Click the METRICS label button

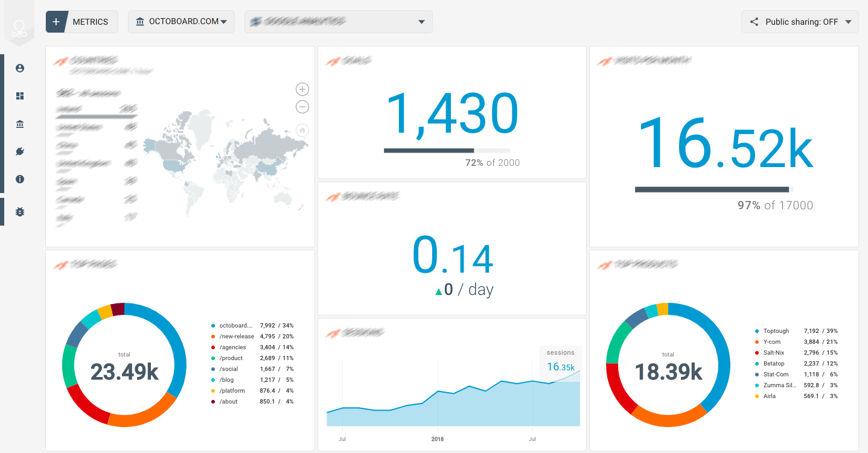(x=91, y=22)
